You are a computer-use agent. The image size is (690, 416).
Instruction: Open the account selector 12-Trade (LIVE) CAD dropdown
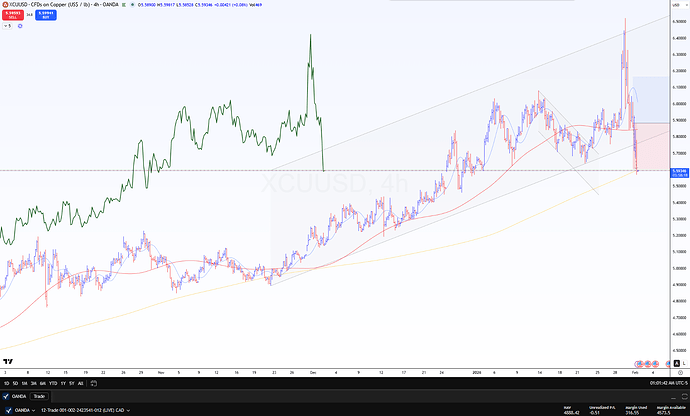(x=85, y=410)
